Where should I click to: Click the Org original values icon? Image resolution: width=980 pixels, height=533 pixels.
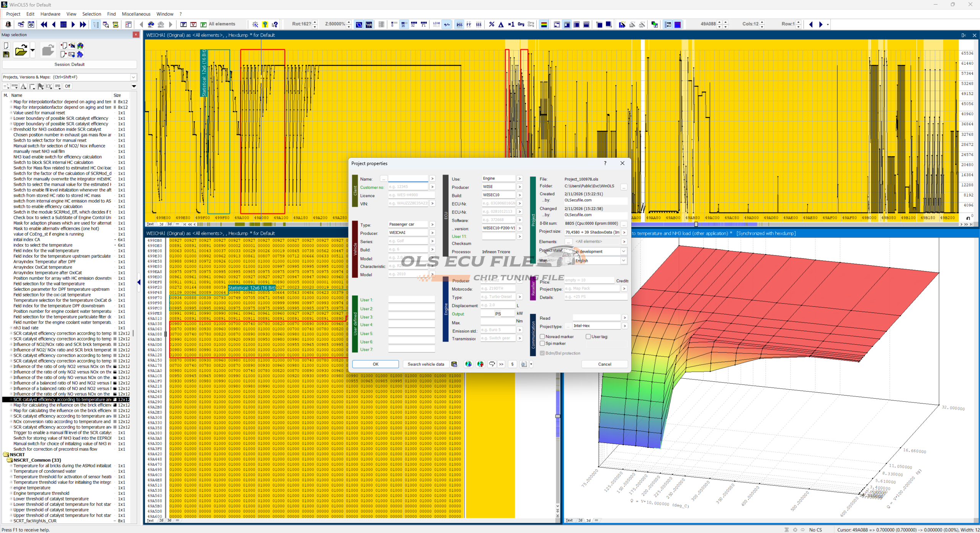tap(521, 25)
